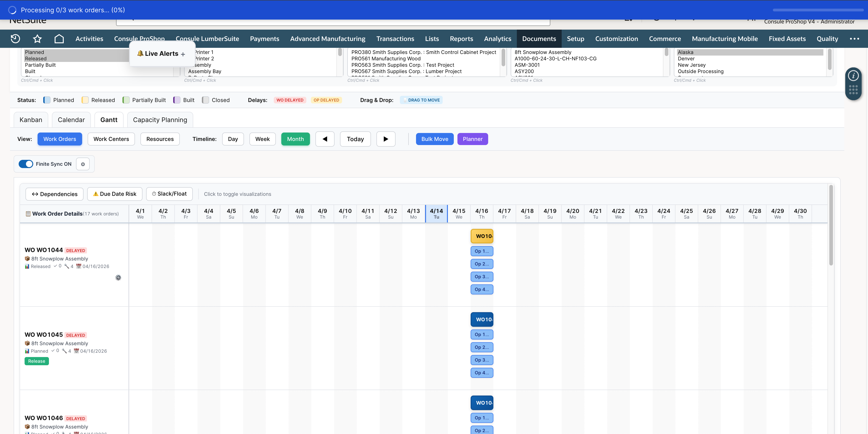This screenshot has width=868, height=434.
Task: Click the gear icon on WO1044 row
Action: pos(118,278)
